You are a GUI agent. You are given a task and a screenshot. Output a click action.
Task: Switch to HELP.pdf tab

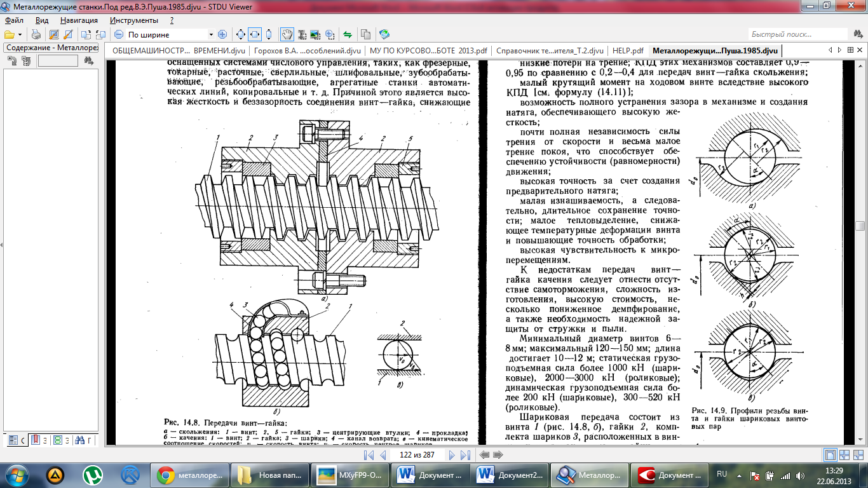click(x=628, y=51)
